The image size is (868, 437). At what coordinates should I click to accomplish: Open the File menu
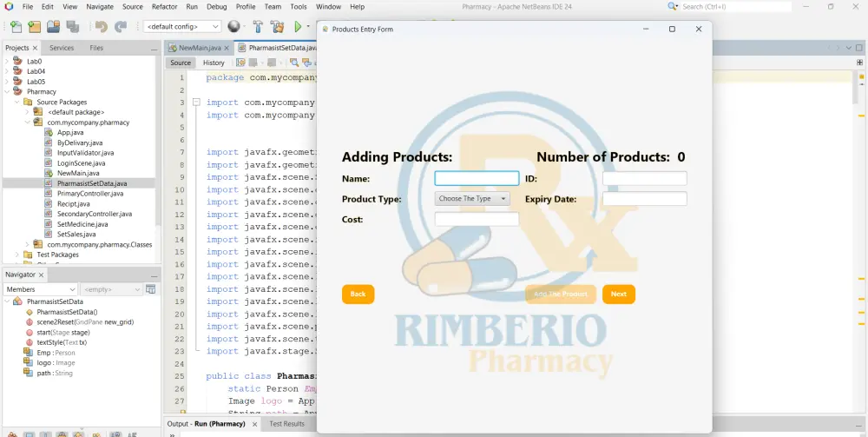[x=28, y=7]
